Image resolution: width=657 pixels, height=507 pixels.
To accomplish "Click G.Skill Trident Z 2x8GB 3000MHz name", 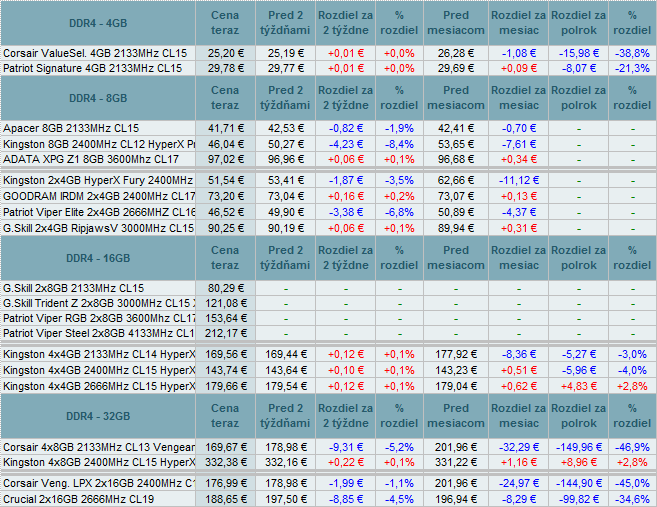I will click(99, 303).
